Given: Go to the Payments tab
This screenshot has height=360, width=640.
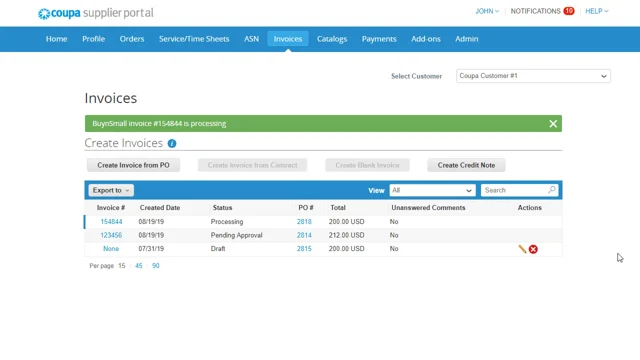Looking at the screenshot, I should tap(379, 39).
